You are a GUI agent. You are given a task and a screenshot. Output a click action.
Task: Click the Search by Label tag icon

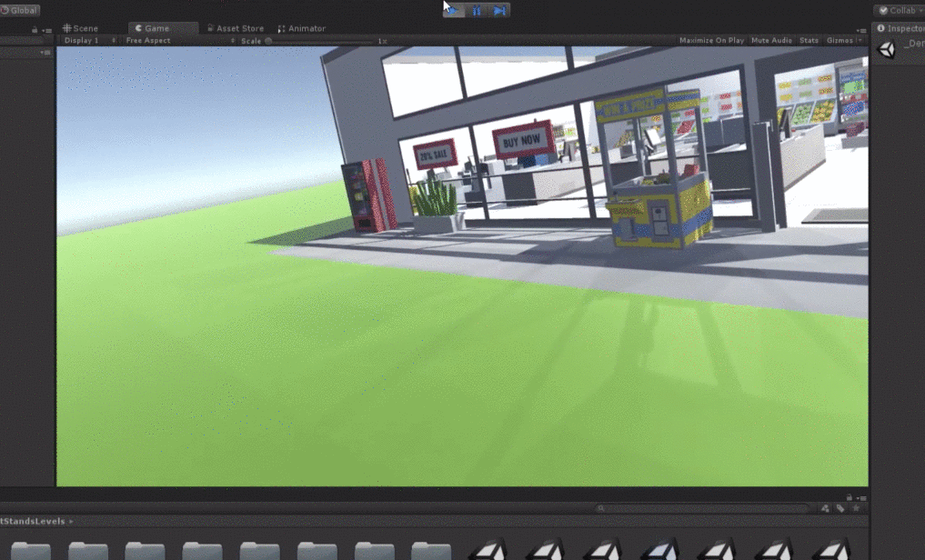[840, 509]
